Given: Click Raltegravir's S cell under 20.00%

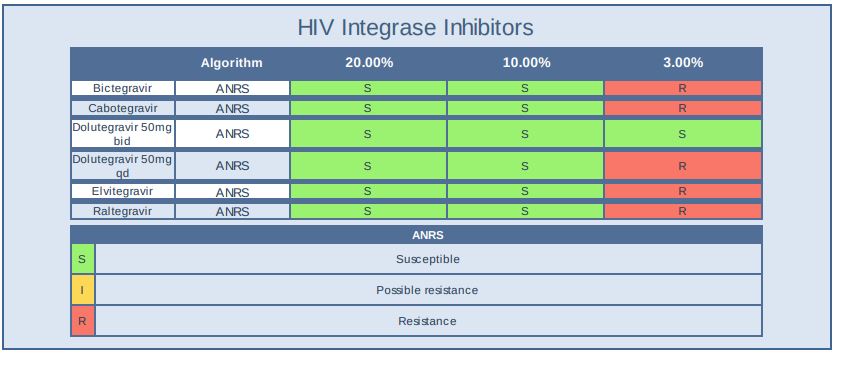Looking at the screenshot, I should point(368,211).
